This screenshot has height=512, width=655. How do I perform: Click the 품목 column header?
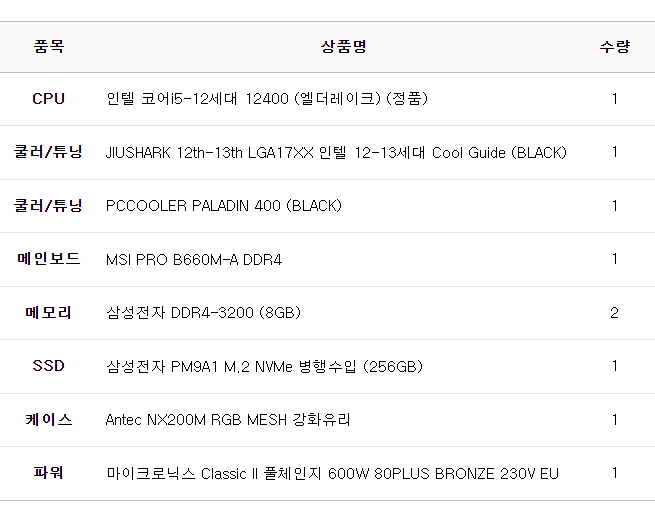pyautogui.click(x=48, y=46)
